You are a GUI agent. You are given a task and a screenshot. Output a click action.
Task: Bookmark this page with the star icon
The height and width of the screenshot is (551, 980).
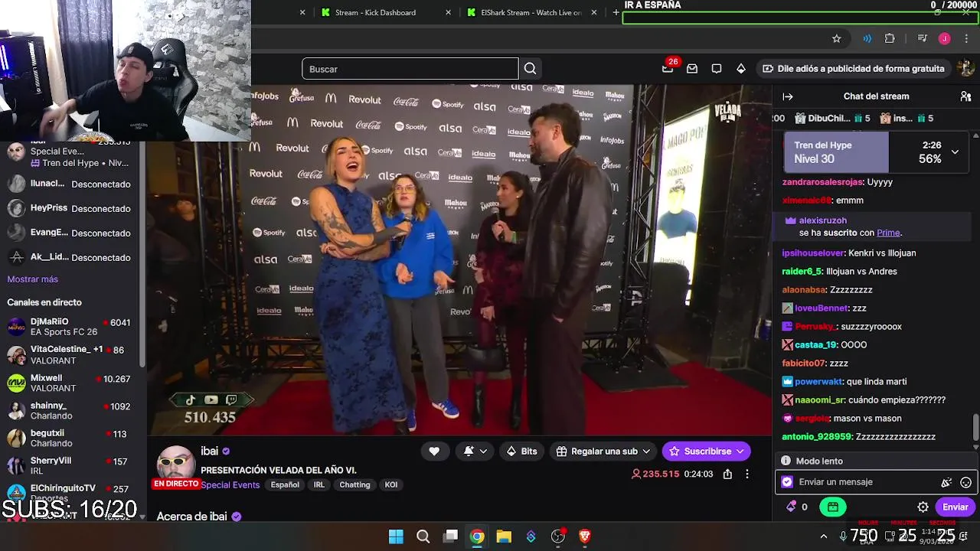[x=837, y=38]
